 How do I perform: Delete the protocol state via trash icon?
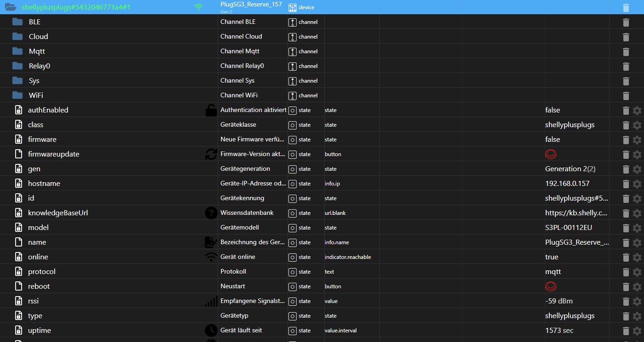(626, 272)
